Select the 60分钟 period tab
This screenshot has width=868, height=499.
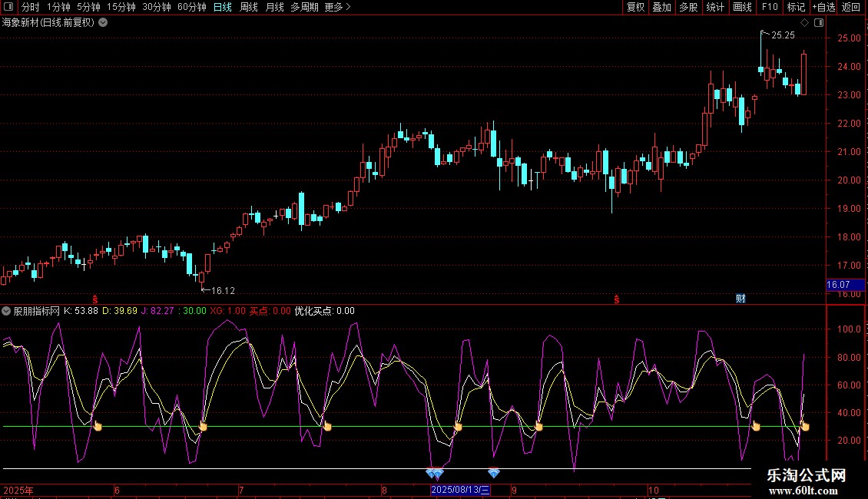point(191,7)
